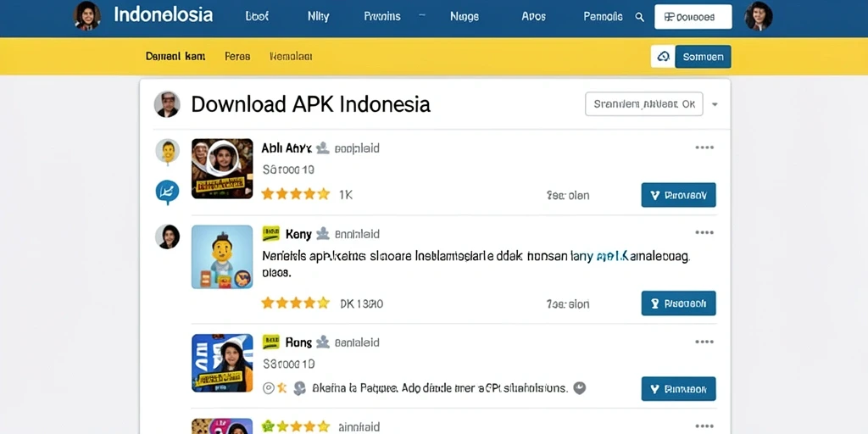868x434 pixels.
Task: Click the DK 1380 count text
Action: (x=361, y=303)
